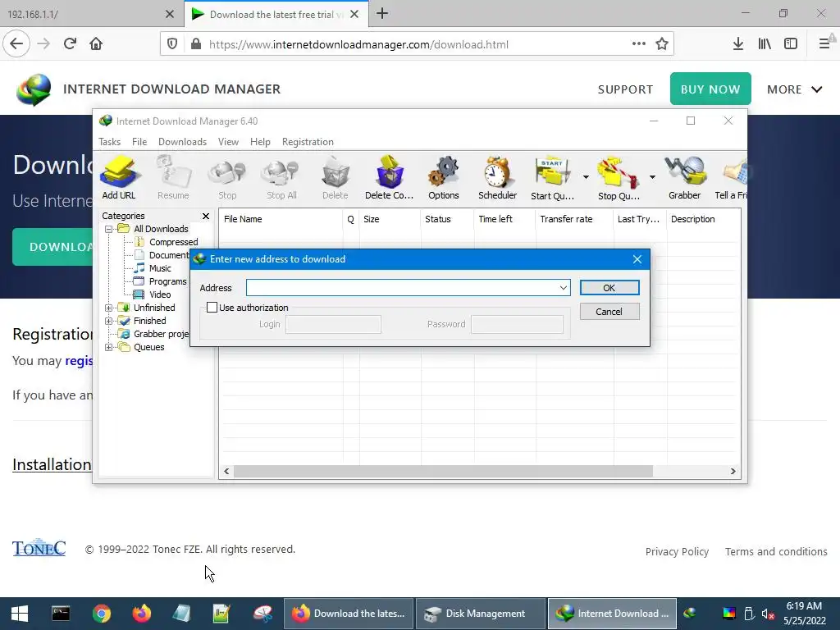
Task: Click the Stop All toolbar icon
Action: click(282, 177)
